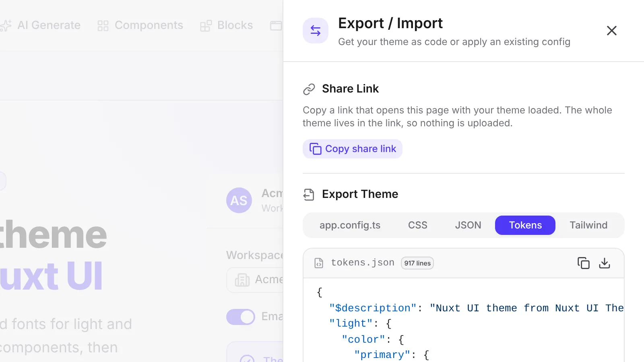Click the Share Link heading

[350, 89]
